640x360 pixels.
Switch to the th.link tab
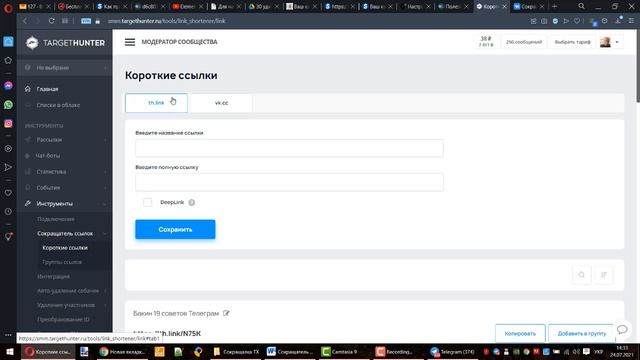click(x=156, y=103)
